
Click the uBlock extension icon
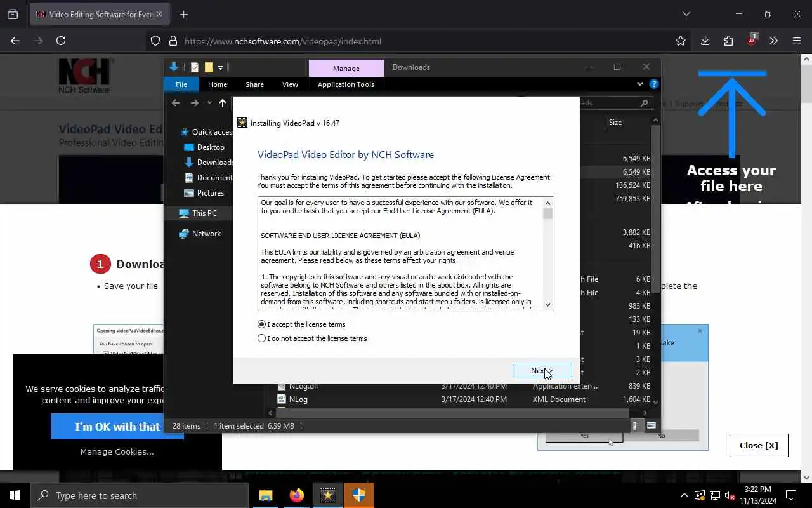click(x=752, y=40)
